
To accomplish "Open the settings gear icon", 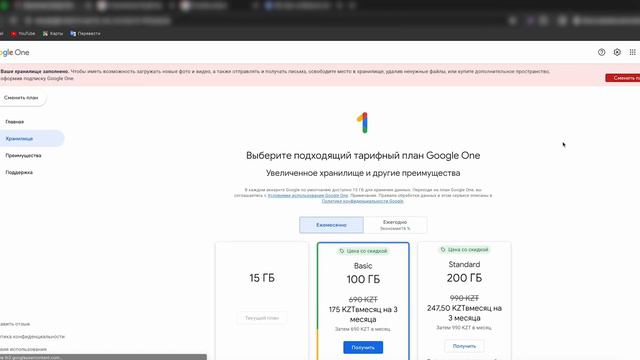I will [617, 52].
